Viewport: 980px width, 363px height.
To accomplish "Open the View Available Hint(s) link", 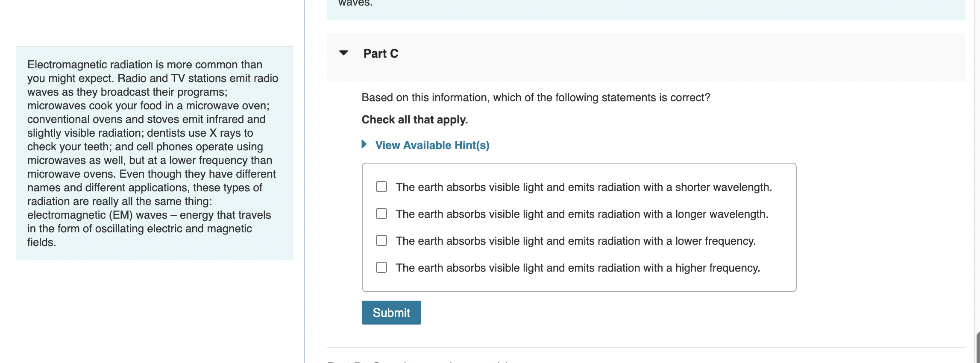I will pyautogui.click(x=432, y=145).
